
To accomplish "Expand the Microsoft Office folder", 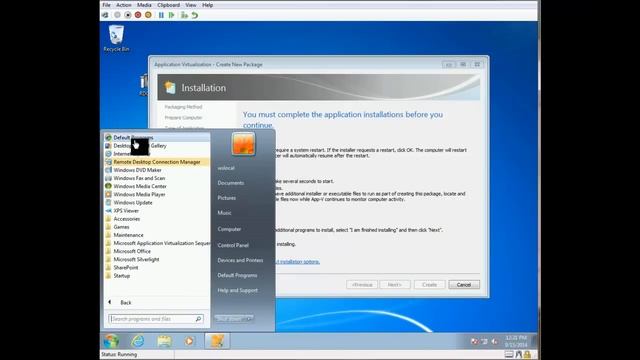I will [x=157, y=251].
